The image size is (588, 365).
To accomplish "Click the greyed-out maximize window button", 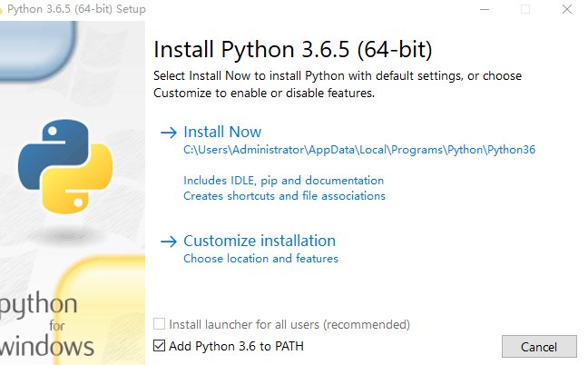I will tap(524, 9).
